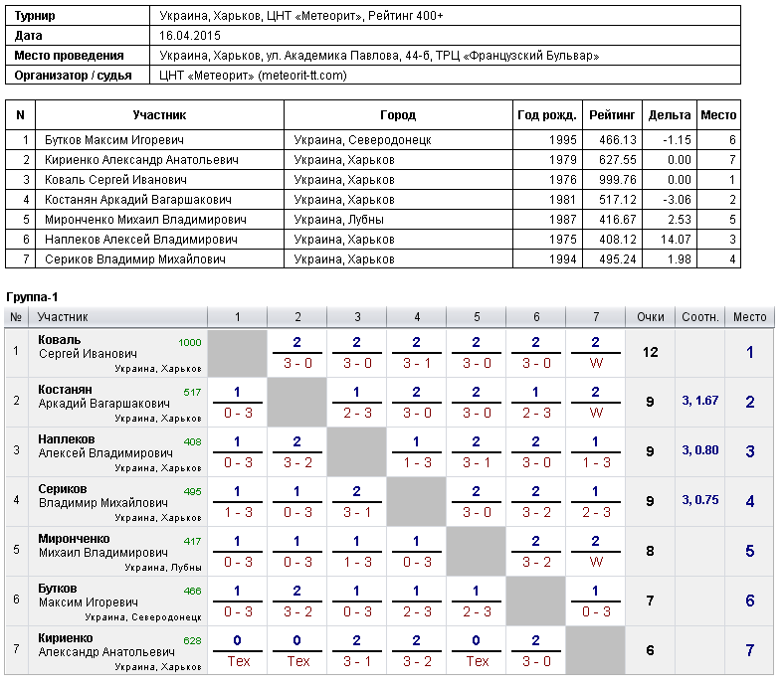Click rating value 999.76
Screen dimensions: 784x688
[x=618, y=180]
